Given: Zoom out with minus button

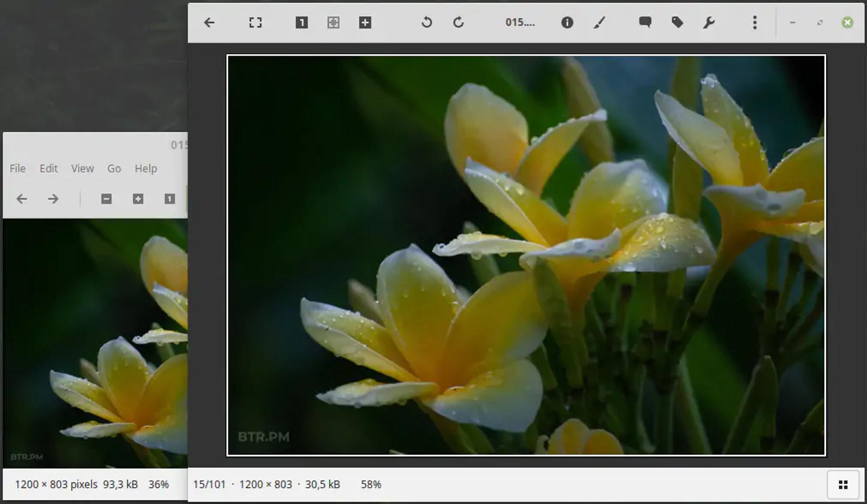Looking at the screenshot, I should point(107,199).
